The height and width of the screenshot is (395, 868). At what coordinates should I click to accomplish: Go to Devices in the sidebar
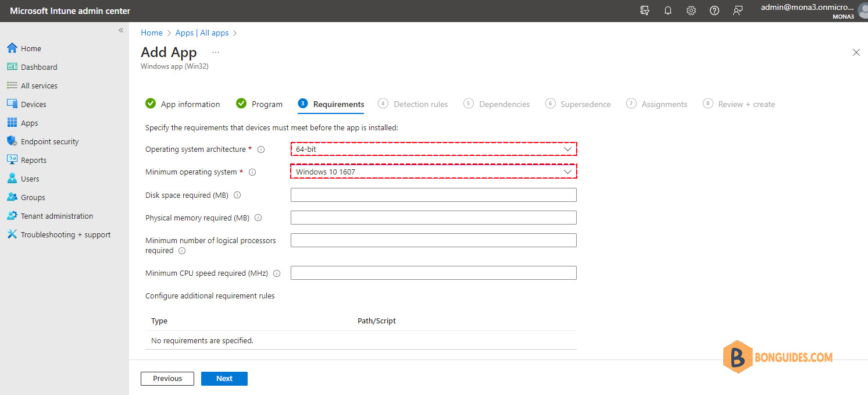point(33,104)
